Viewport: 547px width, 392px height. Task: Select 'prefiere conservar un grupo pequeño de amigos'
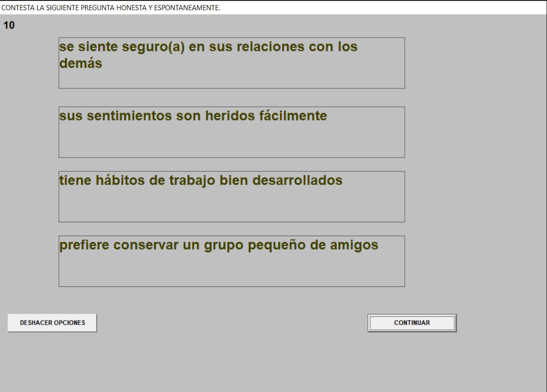click(x=232, y=261)
